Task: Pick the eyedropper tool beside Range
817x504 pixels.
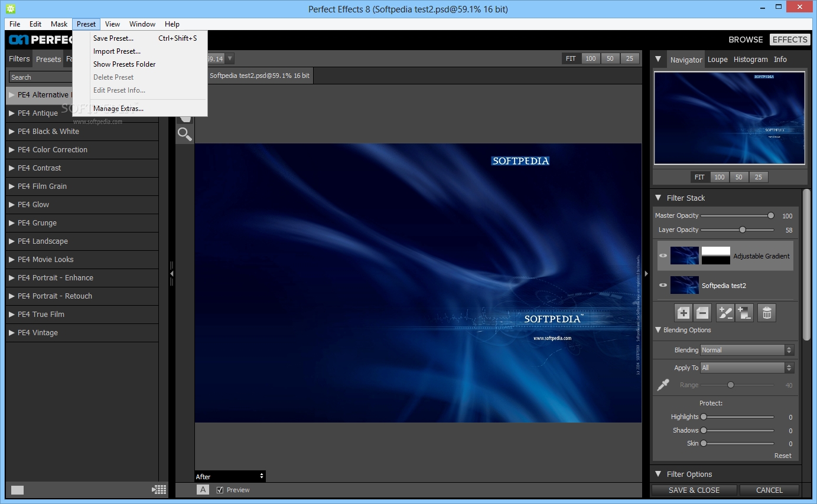Action: pyautogui.click(x=663, y=385)
